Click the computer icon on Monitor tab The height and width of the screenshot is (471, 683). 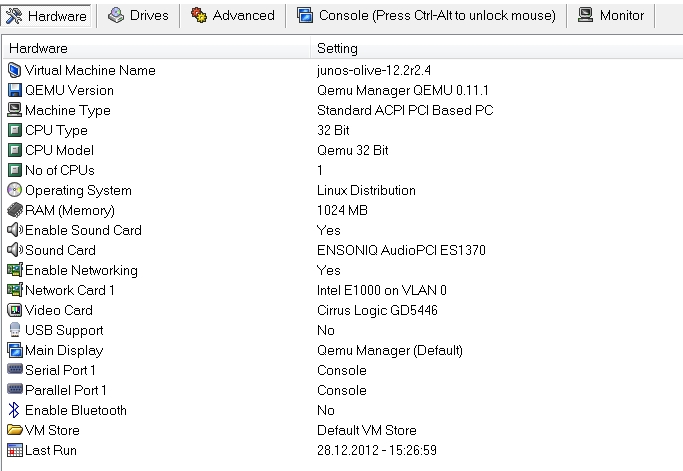585,15
